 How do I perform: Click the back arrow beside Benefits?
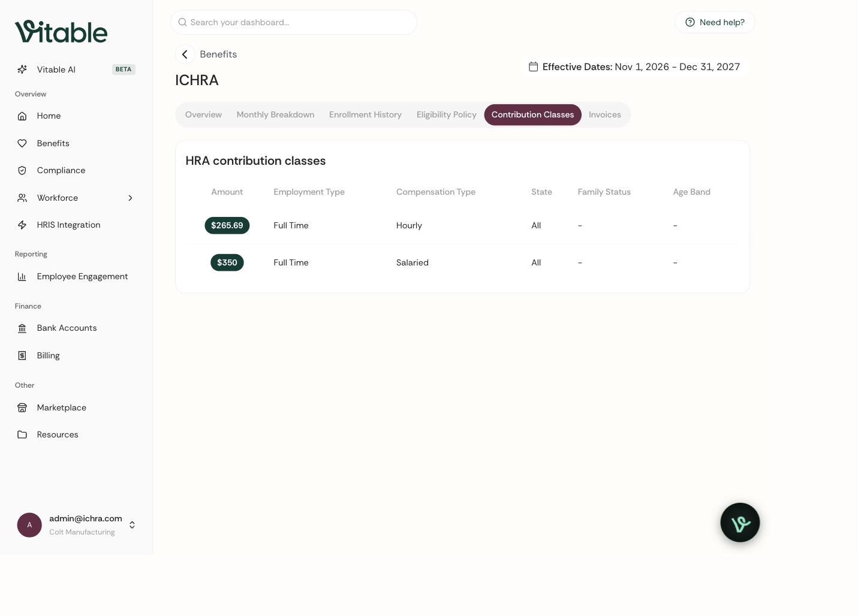[185, 55]
